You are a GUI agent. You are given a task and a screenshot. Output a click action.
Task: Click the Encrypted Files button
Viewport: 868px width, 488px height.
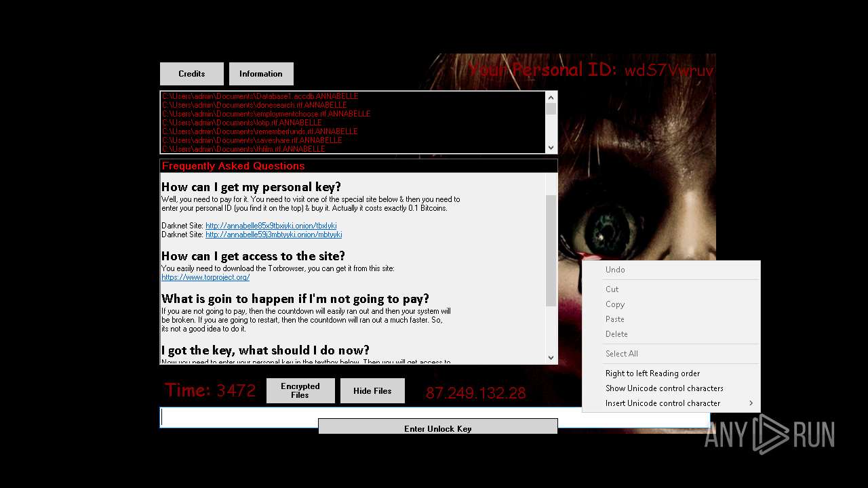pos(300,391)
